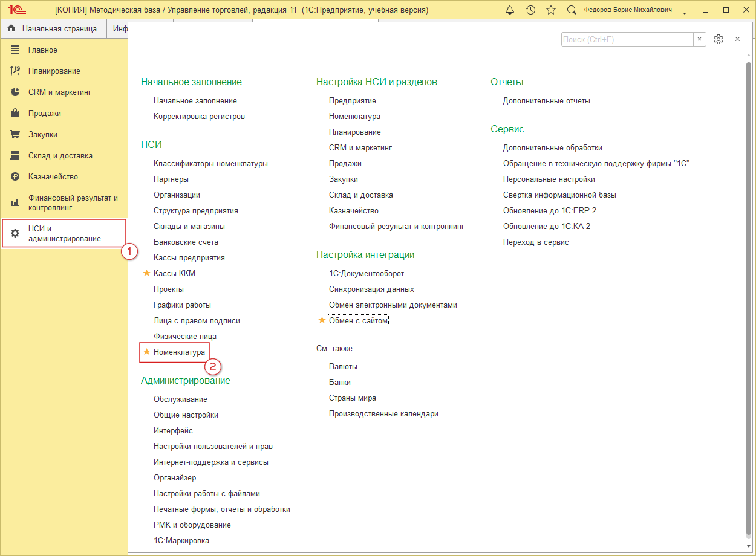Open the history clock icon

click(530, 10)
